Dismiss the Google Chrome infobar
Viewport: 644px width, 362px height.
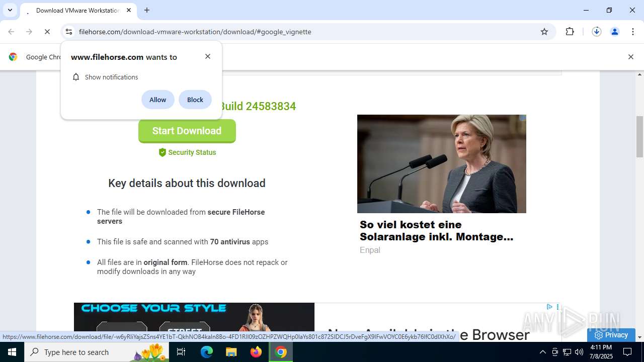pos(630,57)
